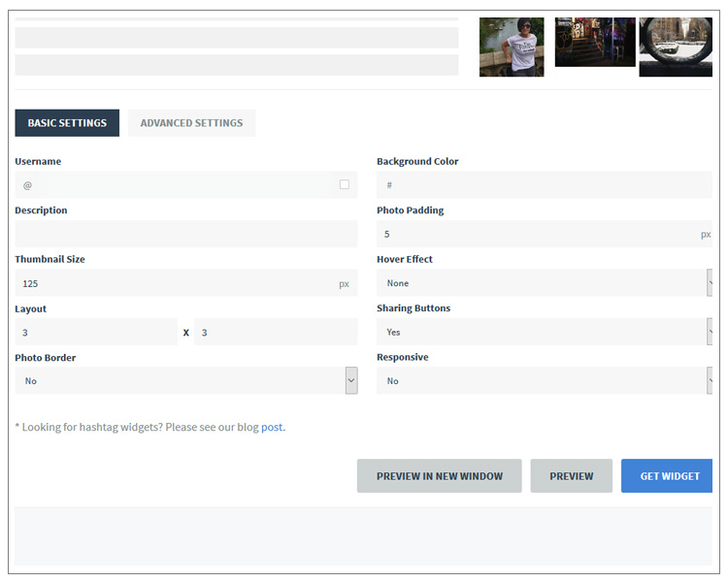Viewport: 728px width, 582px height.
Task: Open the Photo Border dropdown
Action: [185, 380]
